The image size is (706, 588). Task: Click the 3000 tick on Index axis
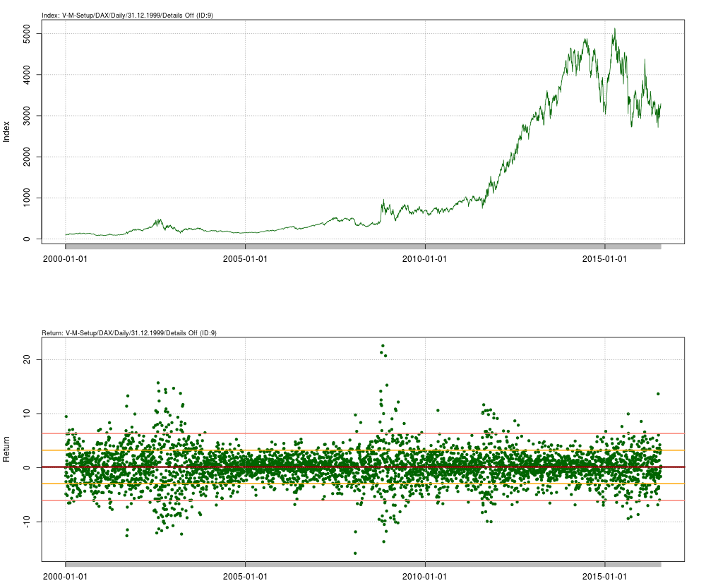[x=27, y=116]
